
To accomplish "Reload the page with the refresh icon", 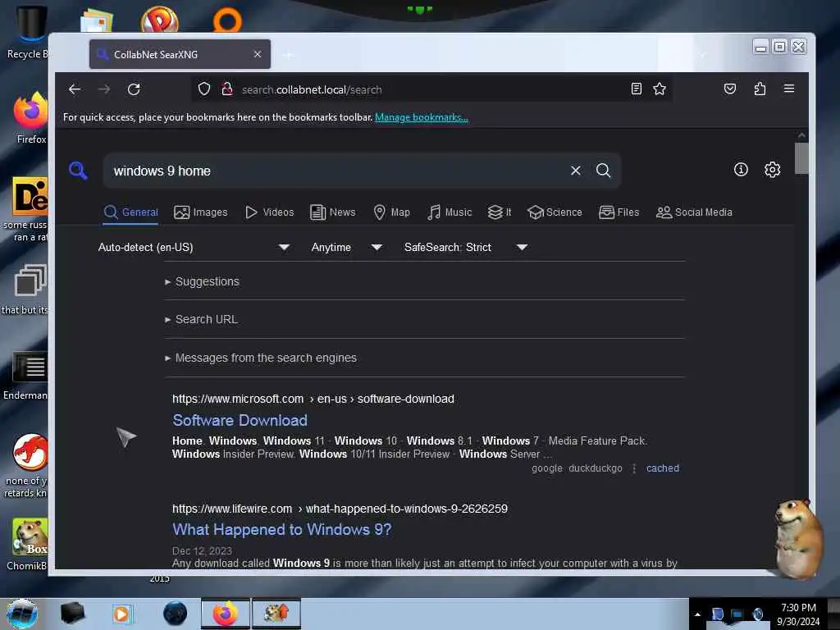I will point(134,89).
